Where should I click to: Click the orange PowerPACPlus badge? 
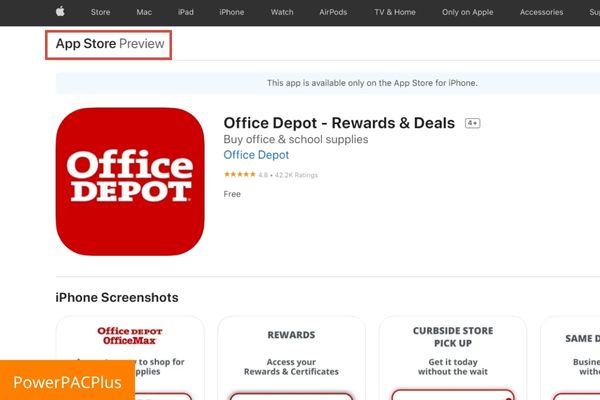click(x=67, y=380)
